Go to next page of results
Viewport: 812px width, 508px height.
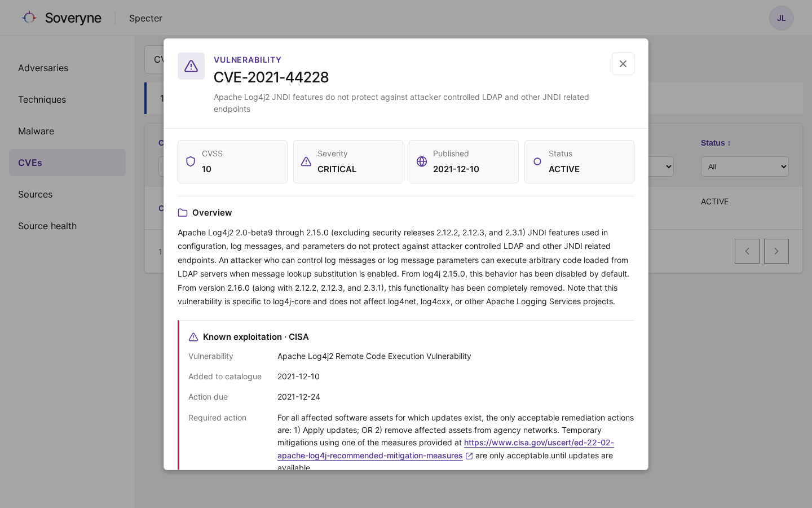[776, 251]
